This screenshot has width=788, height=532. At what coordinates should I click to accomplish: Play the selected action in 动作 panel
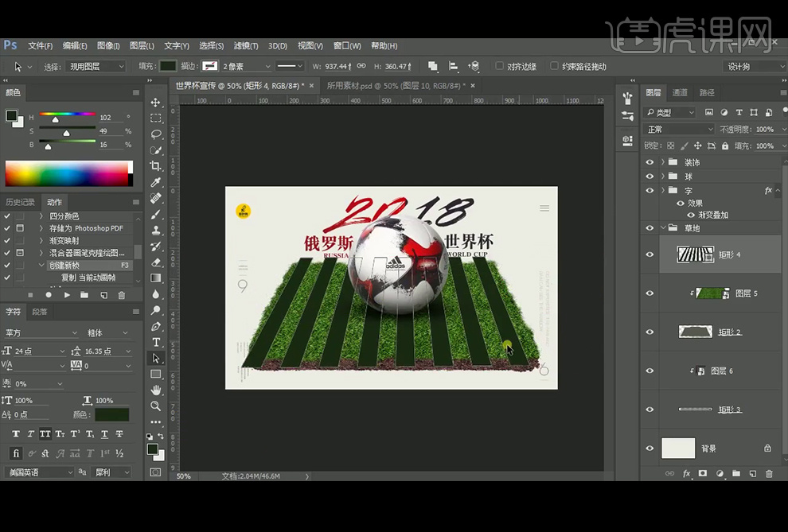coord(67,294)
